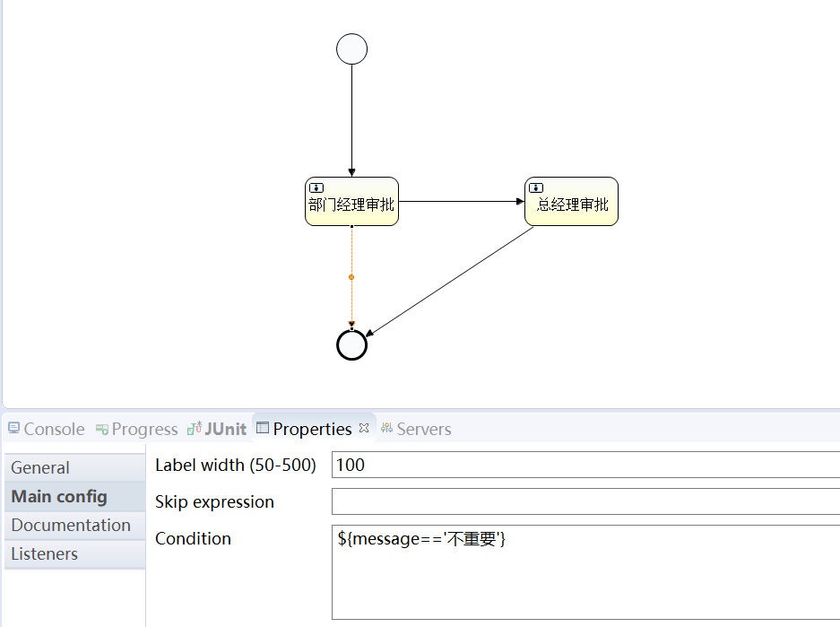Select flow from start event to 部门经理审批

351,120
